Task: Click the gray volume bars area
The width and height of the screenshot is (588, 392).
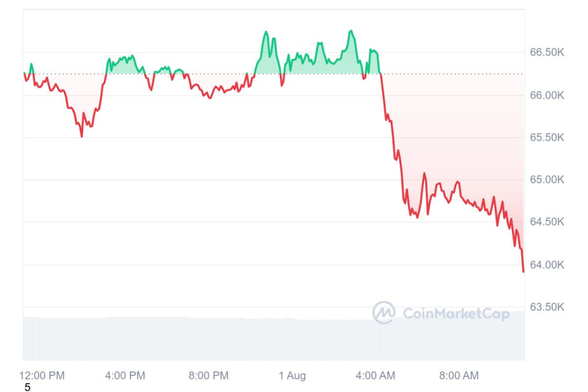Action: click(x=273, y=338)
